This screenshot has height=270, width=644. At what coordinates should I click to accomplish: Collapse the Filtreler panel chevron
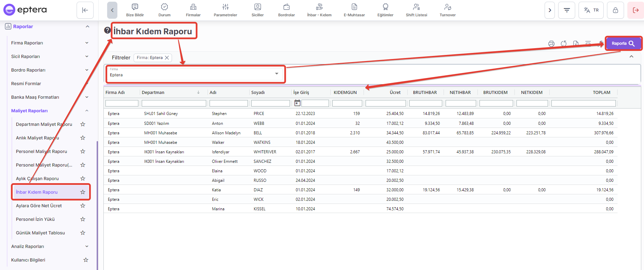[x=631, y=57]
